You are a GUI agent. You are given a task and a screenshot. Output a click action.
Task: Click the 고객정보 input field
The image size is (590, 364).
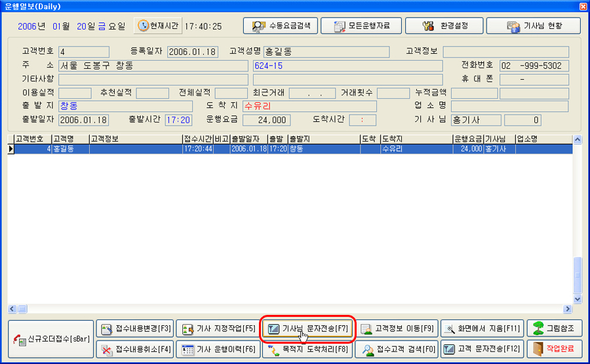click(505, 52)
